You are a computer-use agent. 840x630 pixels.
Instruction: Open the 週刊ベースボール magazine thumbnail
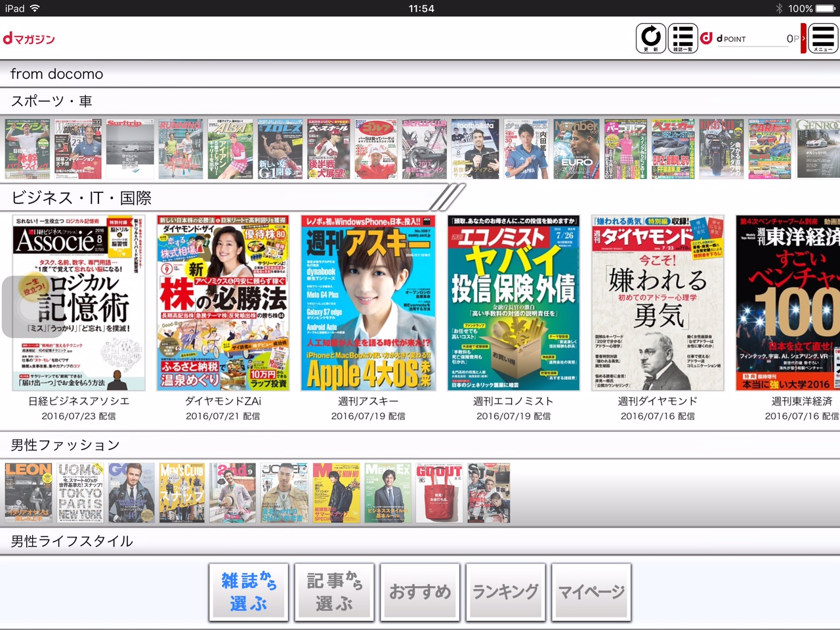coord(329,149)
